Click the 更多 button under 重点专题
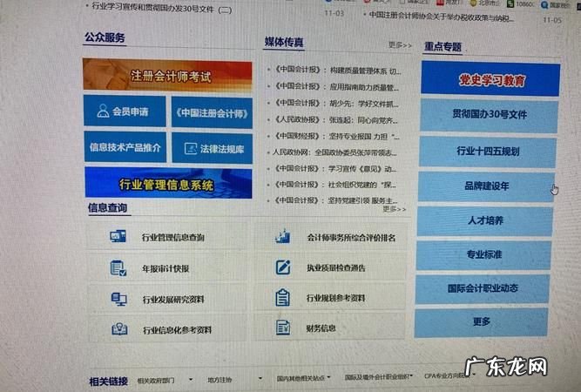Screen dimensions: 581x392 [481, 321]
